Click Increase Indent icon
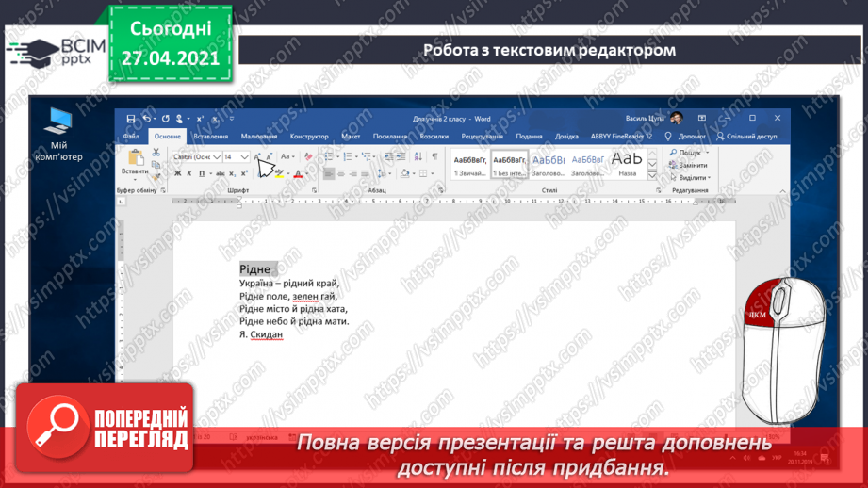 tap(401, 156)
